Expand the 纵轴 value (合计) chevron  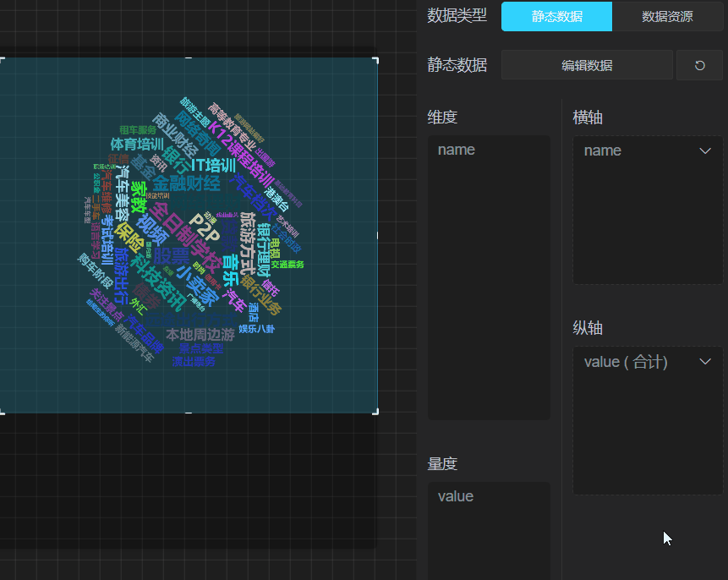click(705, 362)
